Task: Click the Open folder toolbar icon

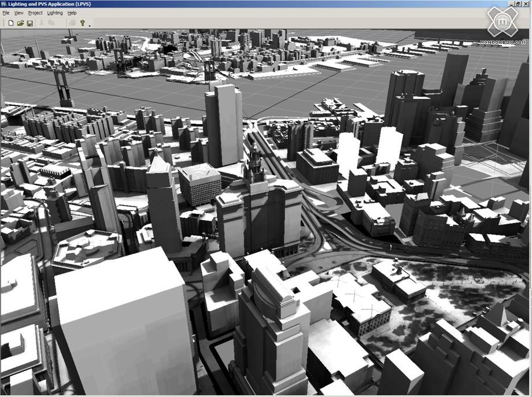Action: pos(20,23)
